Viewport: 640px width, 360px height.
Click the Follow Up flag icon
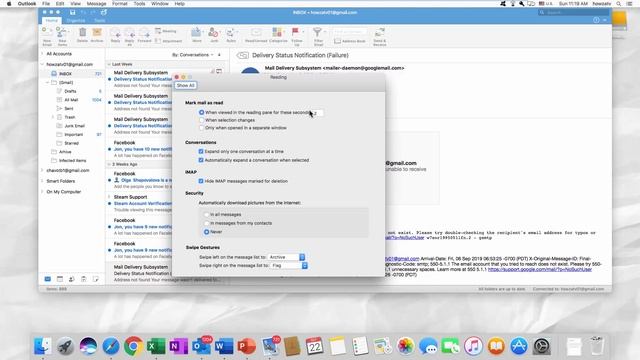coord(296,33)
